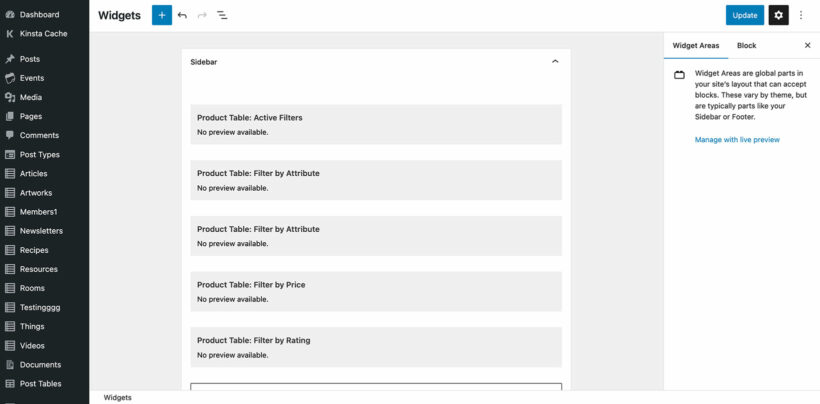Image resolution: width=820 pixels, height=404 pixels.
Task: Open Manage with live preview link
Action: tap(737, 140)
